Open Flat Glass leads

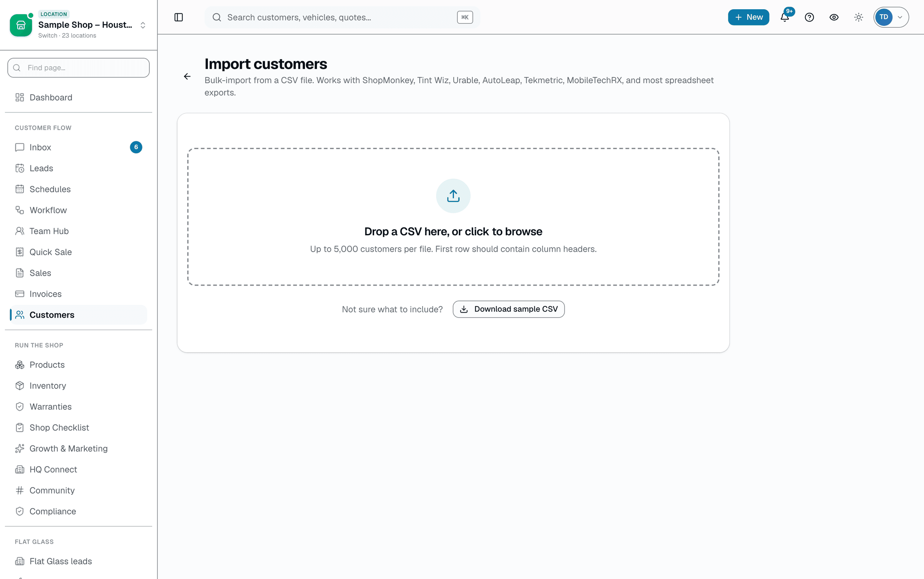point(79,561)
